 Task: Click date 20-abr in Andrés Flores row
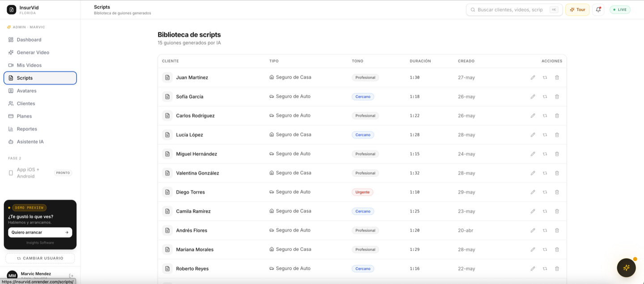[x=465, y=230]
